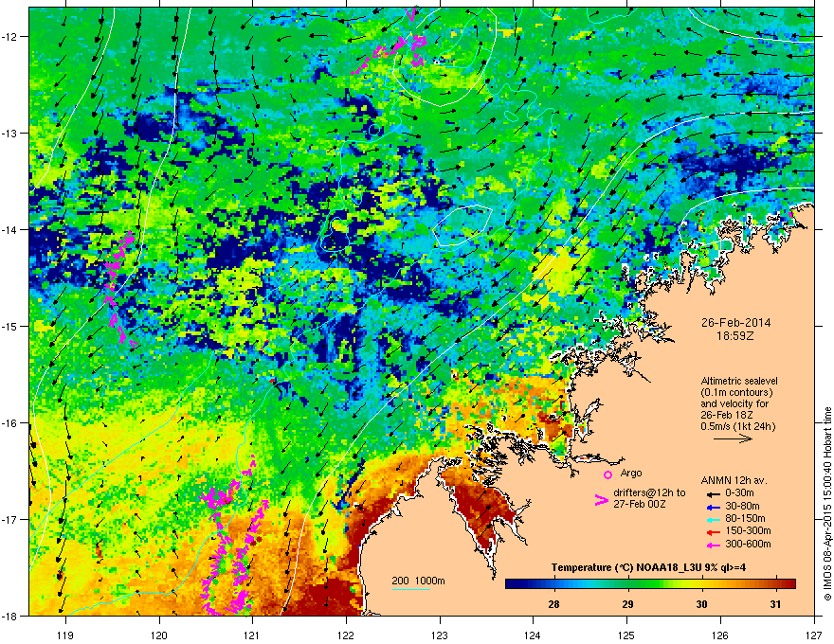
Task: Click the '80-150m' depth label
Action: click(x=745, y=519)
